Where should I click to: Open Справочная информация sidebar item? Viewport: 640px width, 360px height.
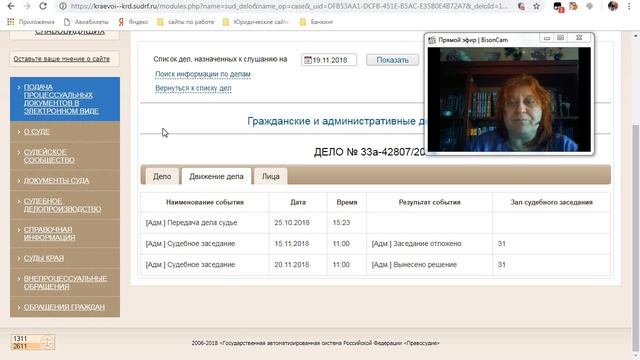65,233
